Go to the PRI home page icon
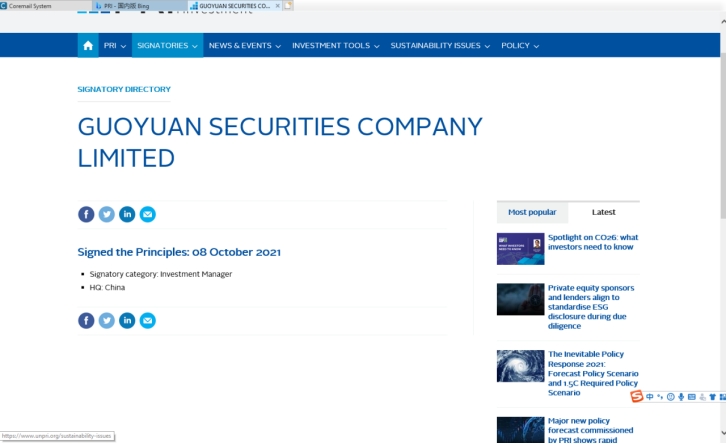The height and width of the screenshot is (444, 727). 88,45
